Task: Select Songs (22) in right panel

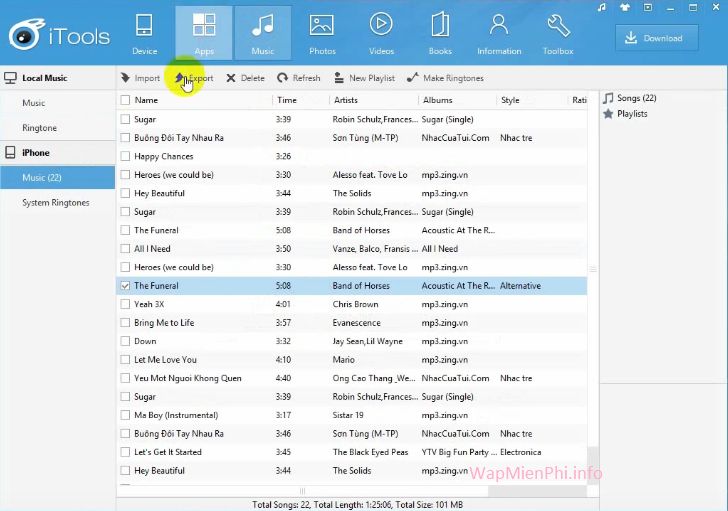Action: (630, 98)
